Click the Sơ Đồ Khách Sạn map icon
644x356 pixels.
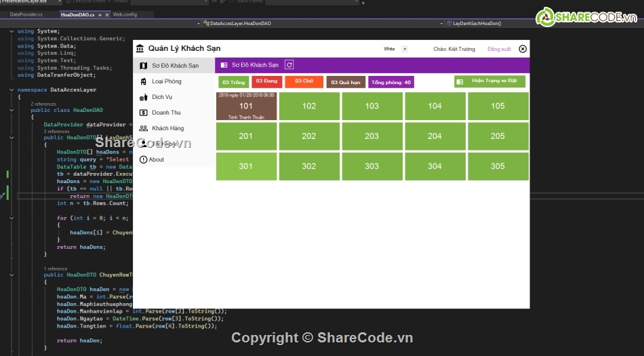coord(143,66)
